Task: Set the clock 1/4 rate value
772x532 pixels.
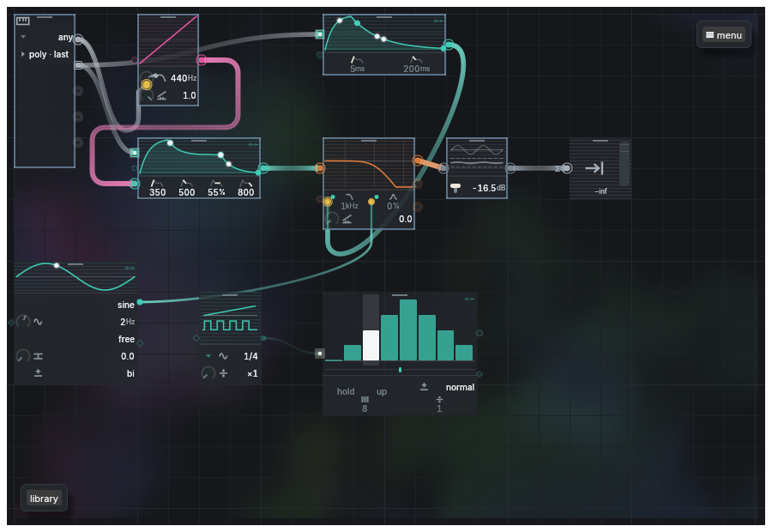Action: click(x=250, y=356)
